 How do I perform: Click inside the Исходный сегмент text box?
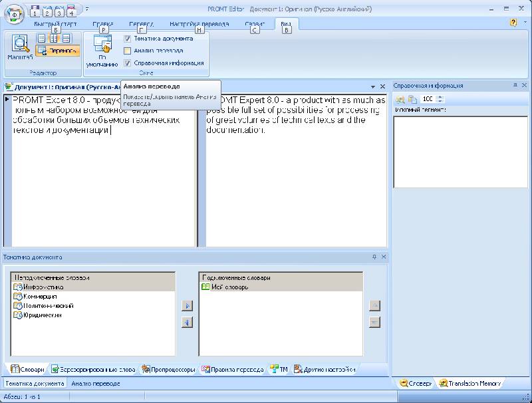[x=460, y=152]
